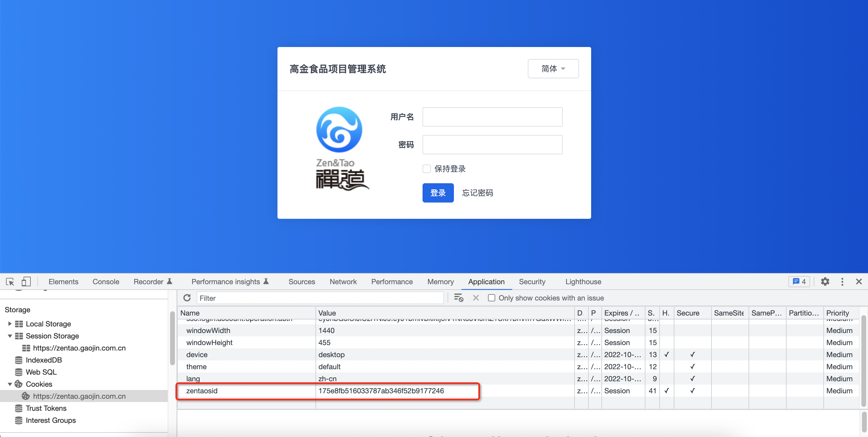
Task: Select the inspect element picker icon
Action: (x=10, y=281)
